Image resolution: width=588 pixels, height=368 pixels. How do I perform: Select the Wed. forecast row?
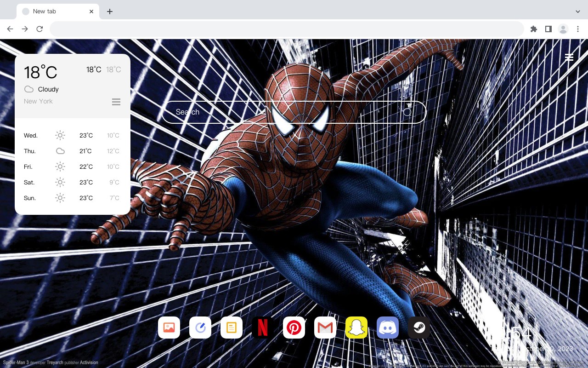(73, 135)
